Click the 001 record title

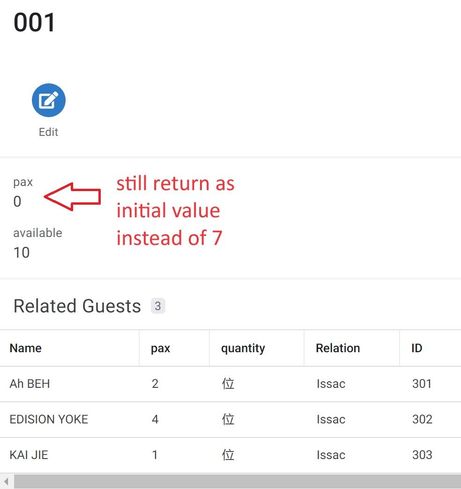pos(34,23)
